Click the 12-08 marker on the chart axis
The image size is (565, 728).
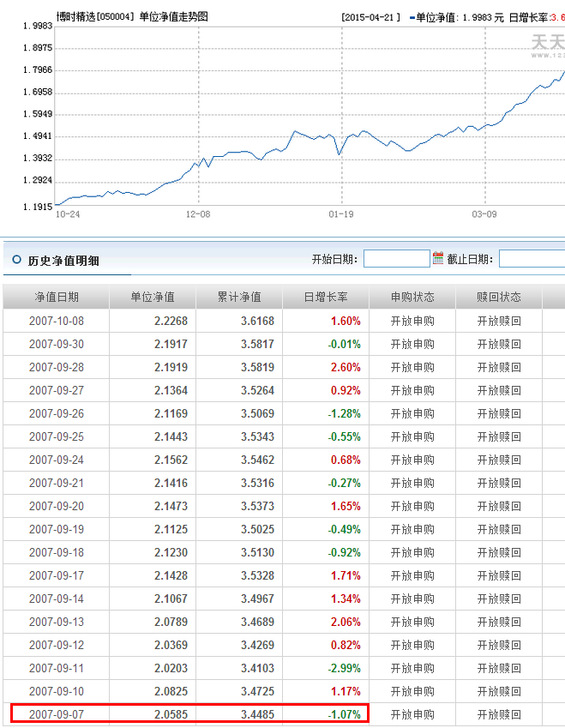click(198, 214)
